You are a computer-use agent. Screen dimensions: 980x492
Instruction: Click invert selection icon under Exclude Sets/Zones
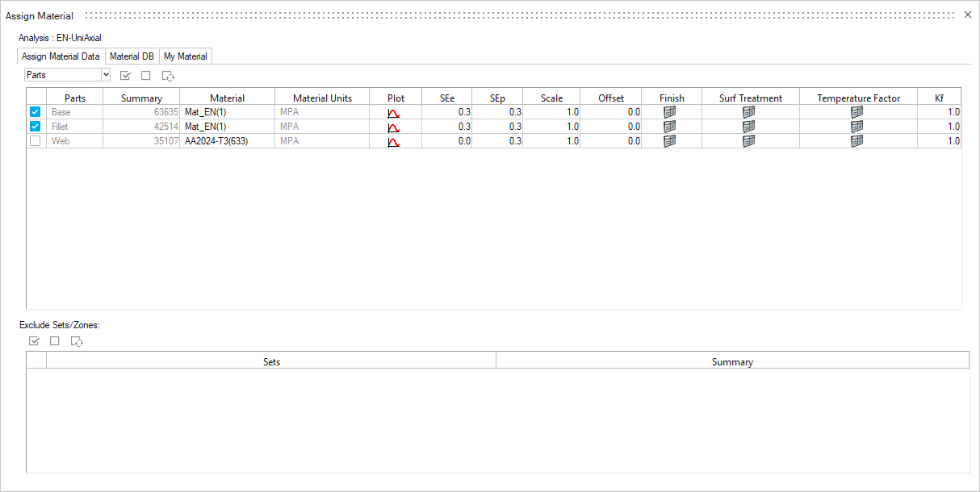[x=77, y=341]
